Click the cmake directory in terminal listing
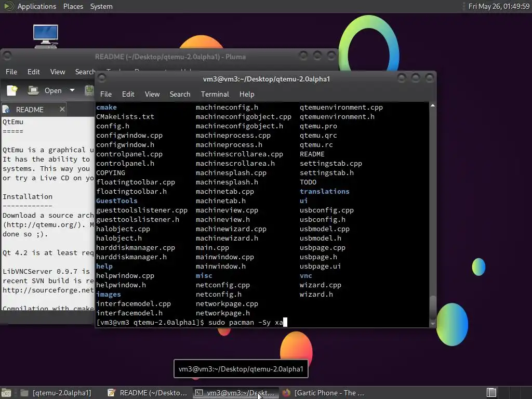The image size is (532, 399). pyautogui.click(x=106, y=107)
